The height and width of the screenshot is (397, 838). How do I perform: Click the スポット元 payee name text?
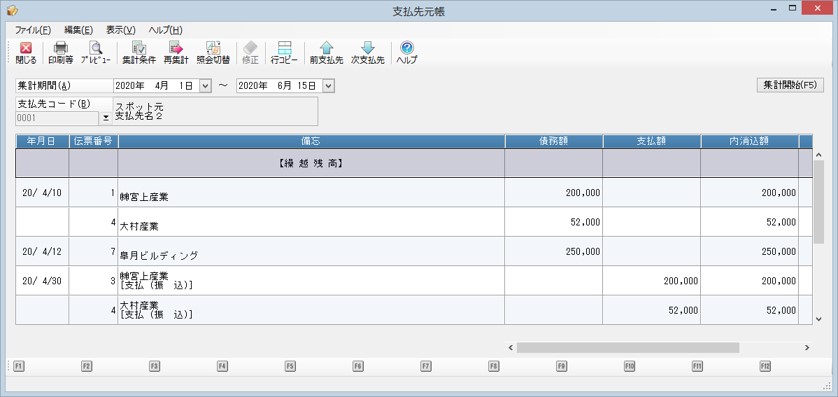[139, 107]
